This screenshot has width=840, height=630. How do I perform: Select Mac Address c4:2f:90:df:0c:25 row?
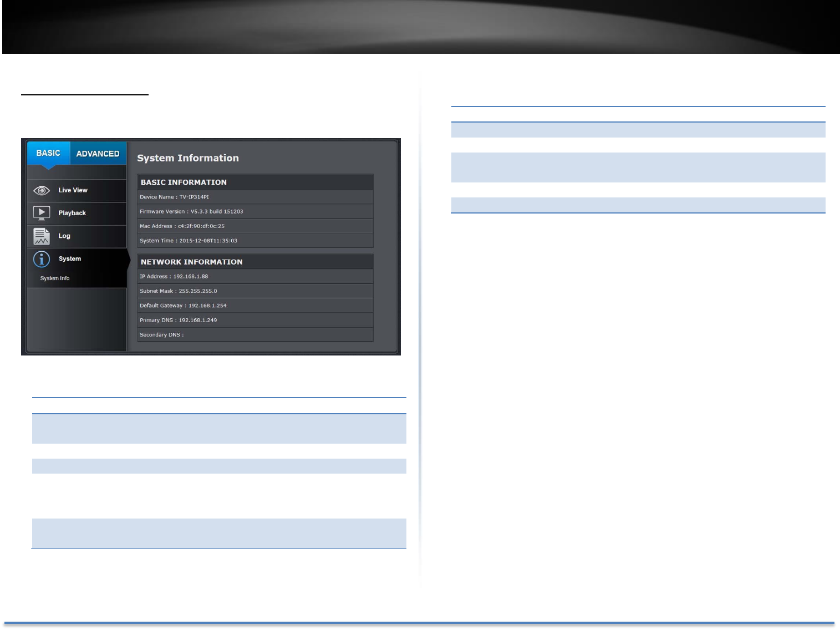tap(256, 226)
